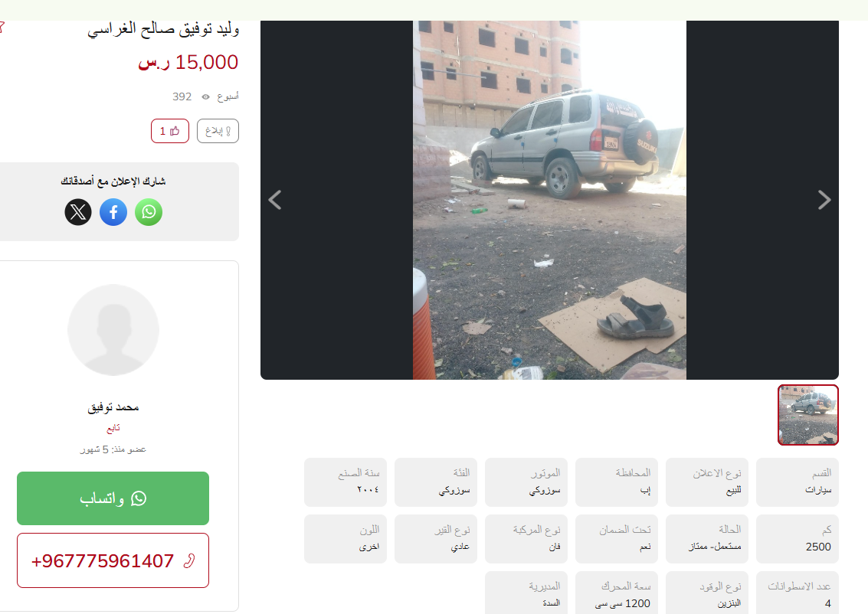
Task: Open seller profile avatar
Action: coord(113,330)
